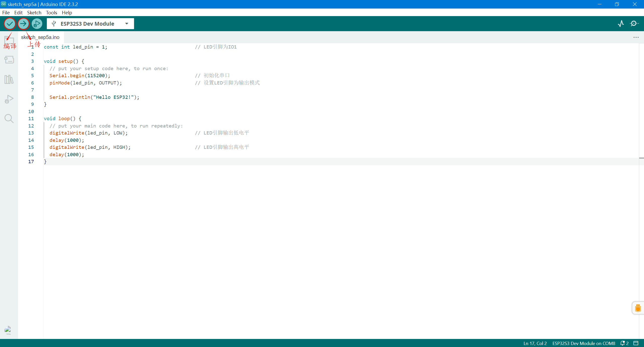Click ESP32S3 Dev Module on COM8 status text
The width and height of the screenshot is (644, 347).
(x=584, y=343)
